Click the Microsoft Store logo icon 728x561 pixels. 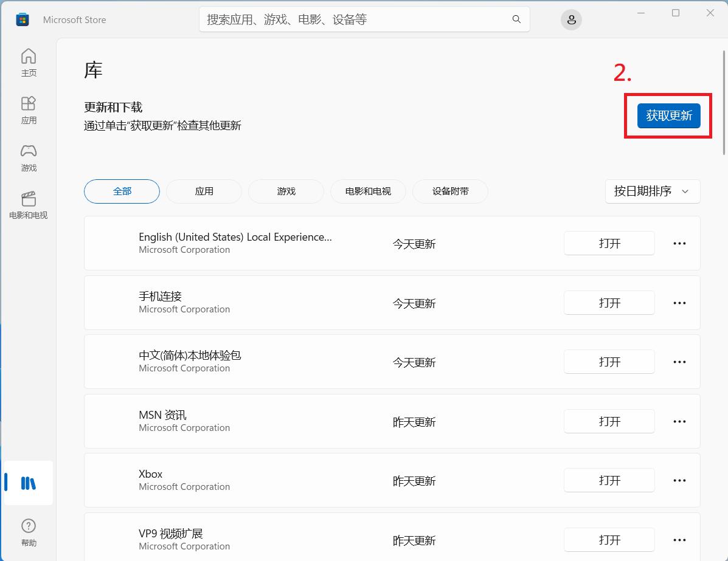[x=23, y=20]
